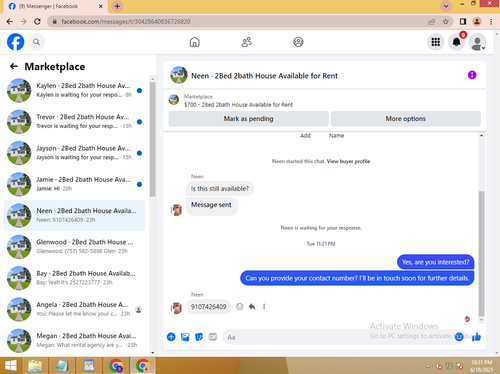Viewport: 500px width, 374px height.
Task: Open the Groups icon in top navigation
Action: (298, 42)
